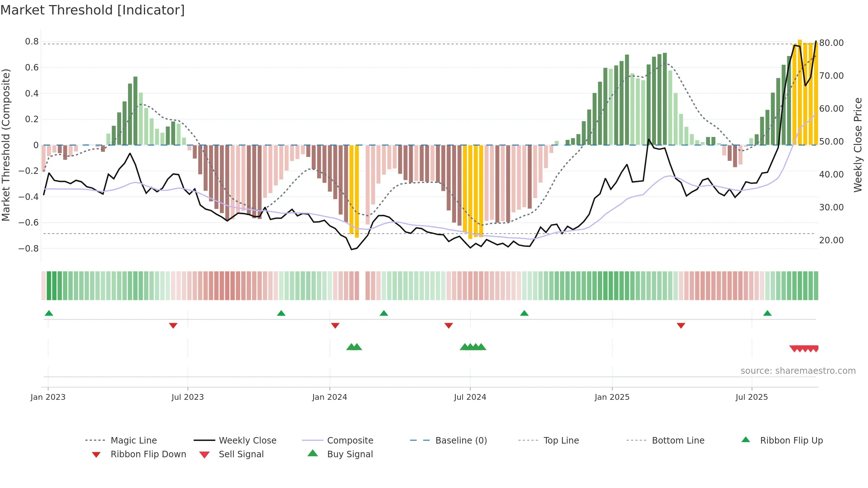
Task: Click the Sell Signal cluster at chart end
Action: pos(804,349)
